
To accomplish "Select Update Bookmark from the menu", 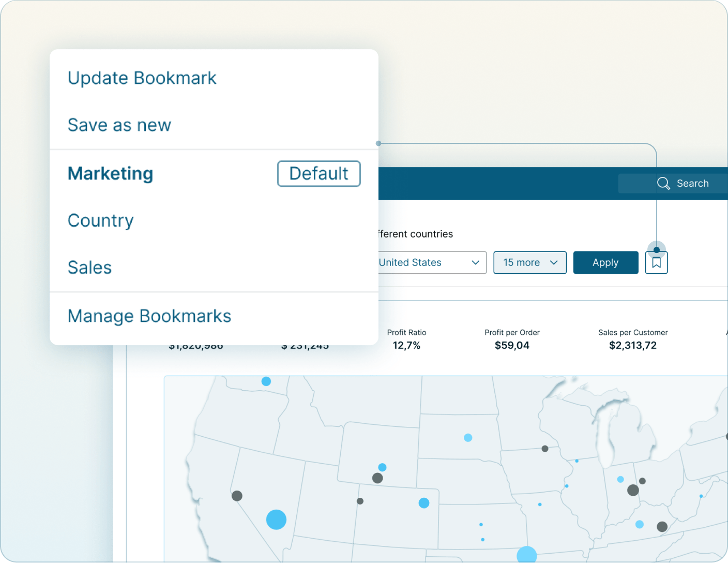I will coord(142,78).
